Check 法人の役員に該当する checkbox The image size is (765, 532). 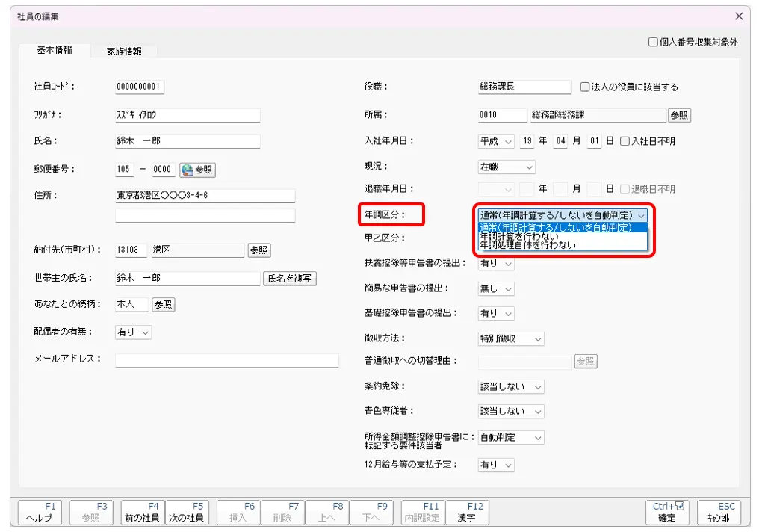click(x=585, y=87)
